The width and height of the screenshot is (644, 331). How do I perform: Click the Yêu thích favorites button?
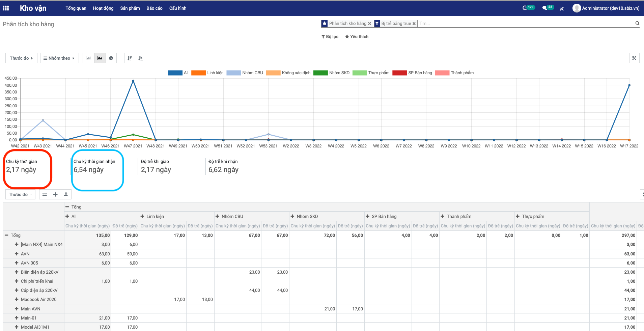357,36
